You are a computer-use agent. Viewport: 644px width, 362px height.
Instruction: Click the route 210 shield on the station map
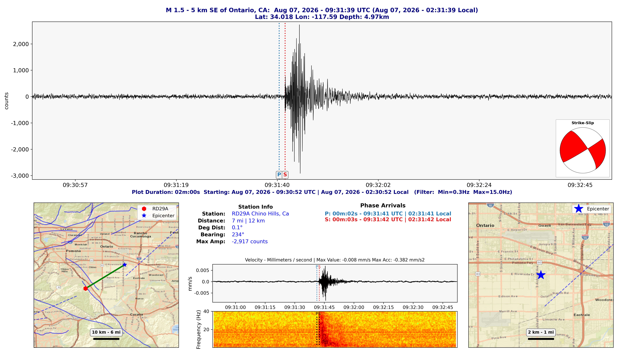click(x=137, y=221)
